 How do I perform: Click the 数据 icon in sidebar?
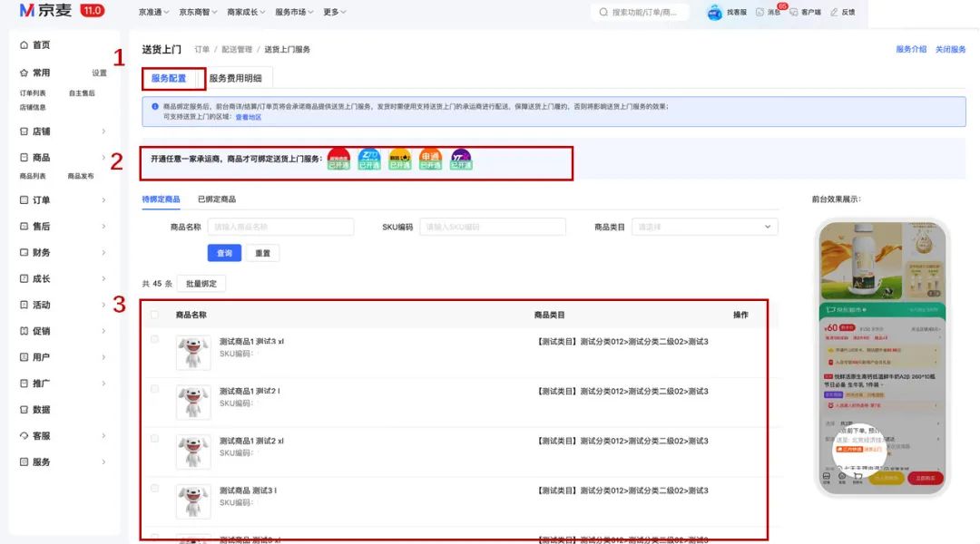tap(24, 411)
